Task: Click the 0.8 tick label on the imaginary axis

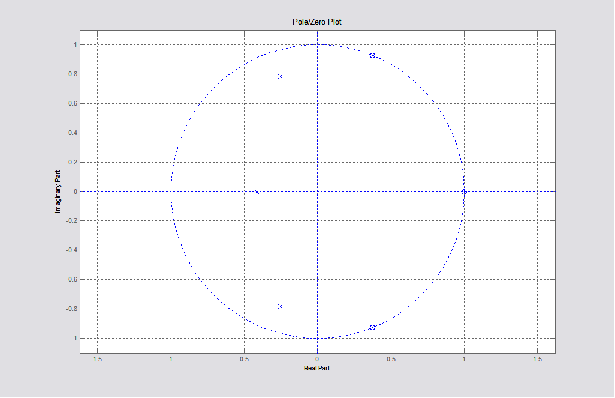Action: coord(72,74)
